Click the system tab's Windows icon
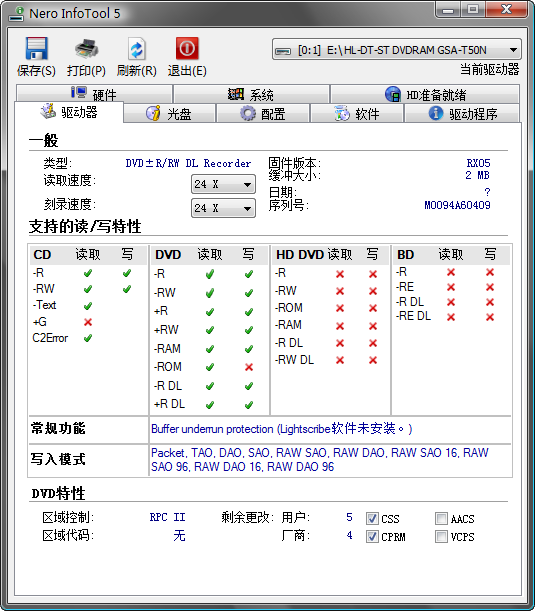The height and width of the screenshot is (611, 535). tap(236, 94)
